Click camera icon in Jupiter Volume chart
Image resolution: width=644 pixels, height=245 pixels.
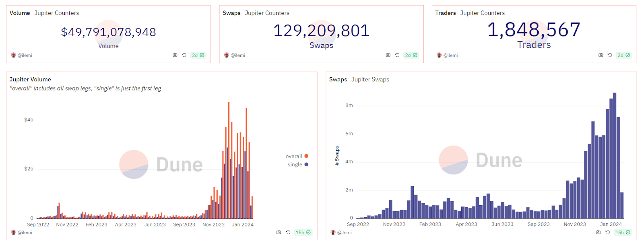click(x=279, y=233)
